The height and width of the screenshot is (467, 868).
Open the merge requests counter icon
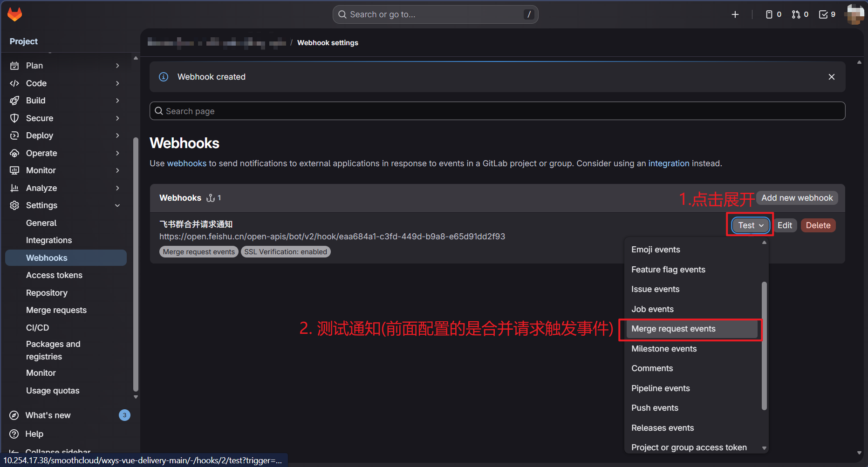(800, 14)
